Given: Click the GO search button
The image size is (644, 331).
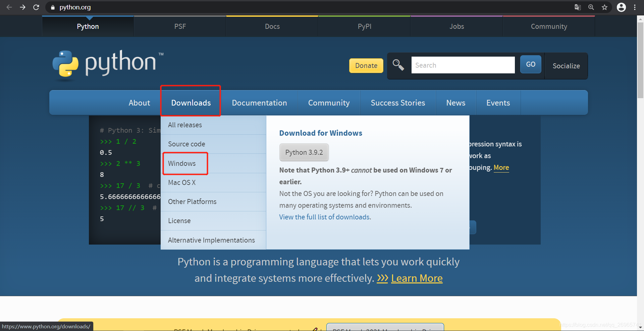Looking at the screenshot, I should 531,64.
